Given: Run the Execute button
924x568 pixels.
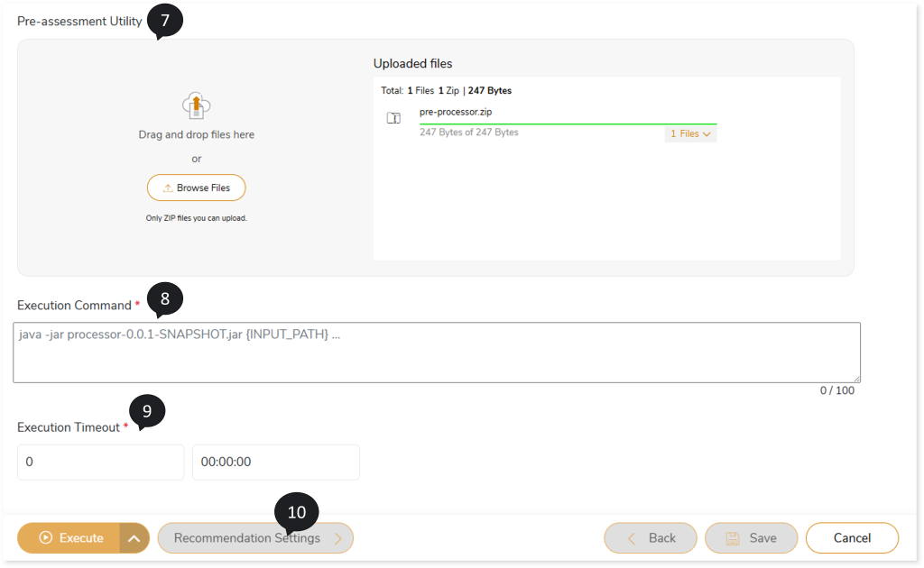Looking at the screenshot, I should point(70,538).
